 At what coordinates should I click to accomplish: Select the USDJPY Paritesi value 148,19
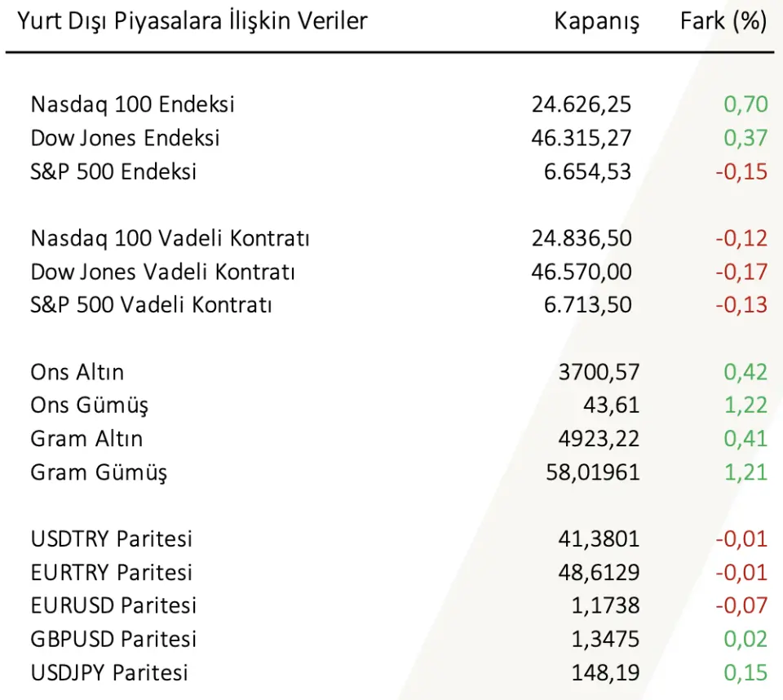point(605,672)
